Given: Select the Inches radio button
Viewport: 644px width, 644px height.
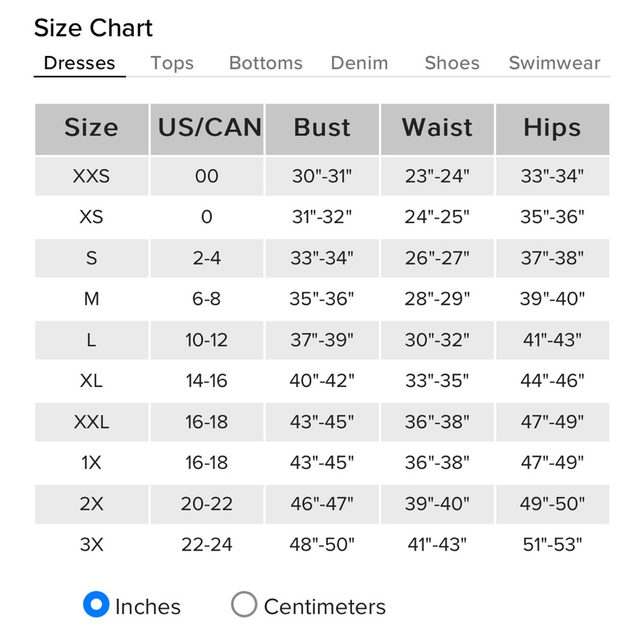Looking at the screenshot, I should (96, 604).
